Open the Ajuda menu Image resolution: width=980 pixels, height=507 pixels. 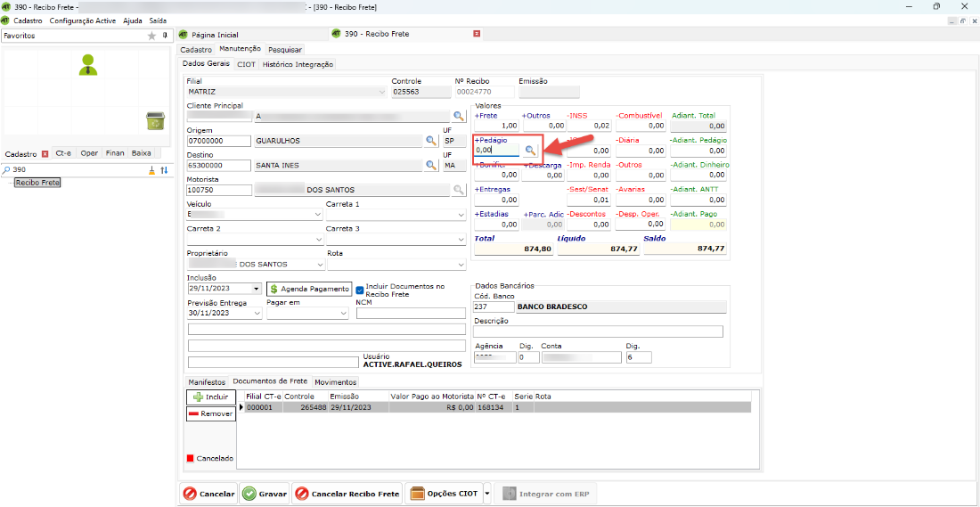pyautogui.click(x=133, y=20)
